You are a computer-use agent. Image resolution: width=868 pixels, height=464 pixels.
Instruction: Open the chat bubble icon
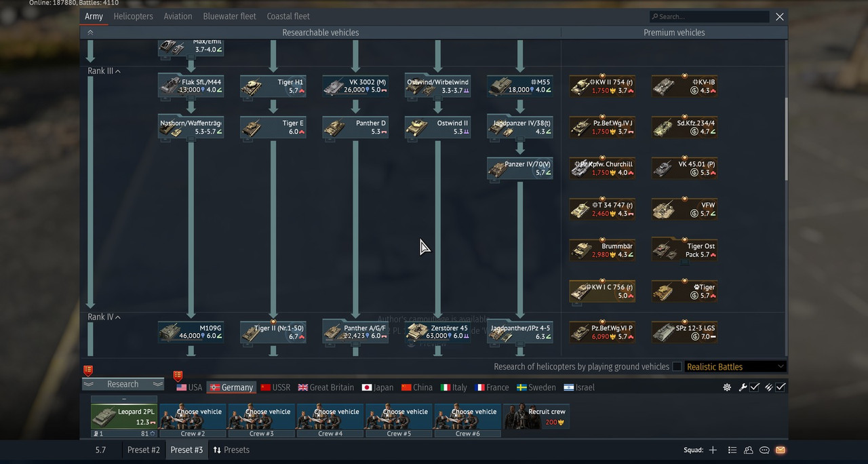coord(764,450)
